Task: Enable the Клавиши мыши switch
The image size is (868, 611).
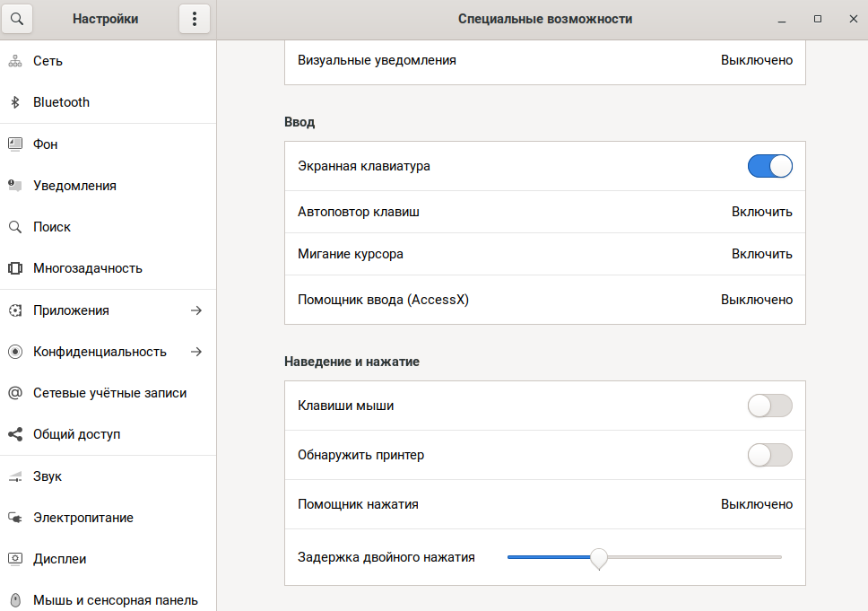Action: point(769,406)
